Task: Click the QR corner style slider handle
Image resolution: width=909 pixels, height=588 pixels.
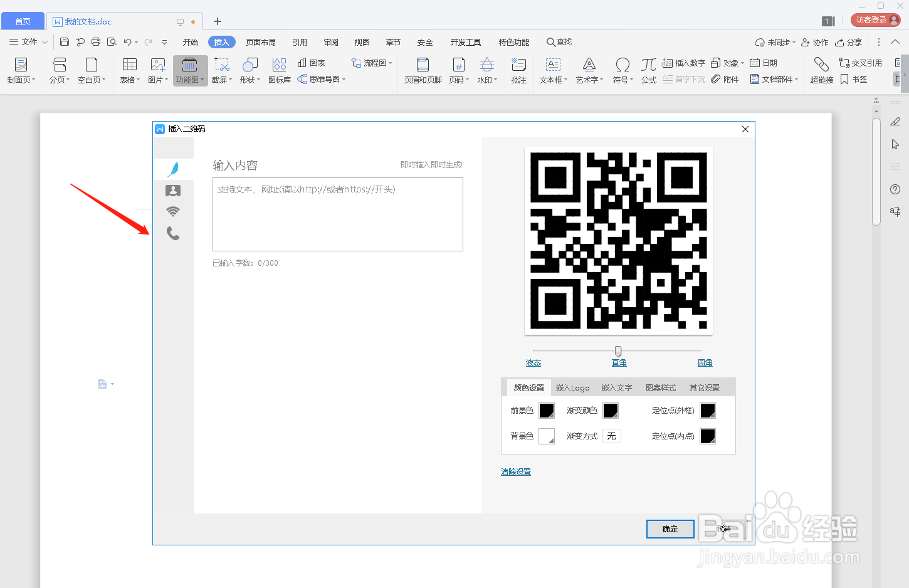Action: [618, 351]
